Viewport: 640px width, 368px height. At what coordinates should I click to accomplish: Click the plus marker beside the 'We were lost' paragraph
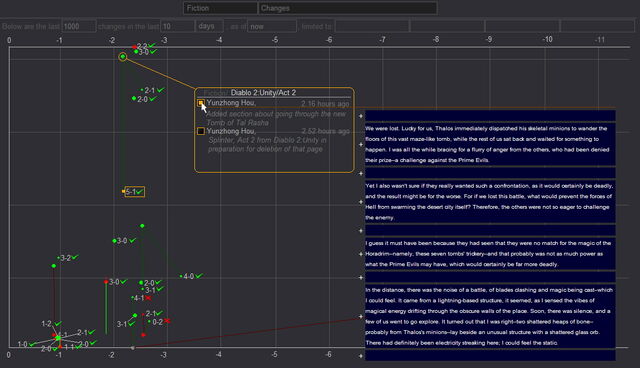(x=361, y=144)
